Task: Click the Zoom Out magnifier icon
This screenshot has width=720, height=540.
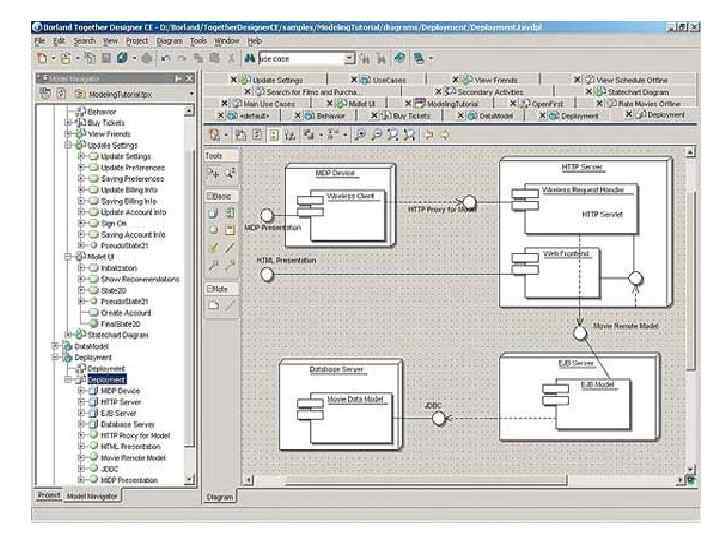Action: click(x=377, y=135)
